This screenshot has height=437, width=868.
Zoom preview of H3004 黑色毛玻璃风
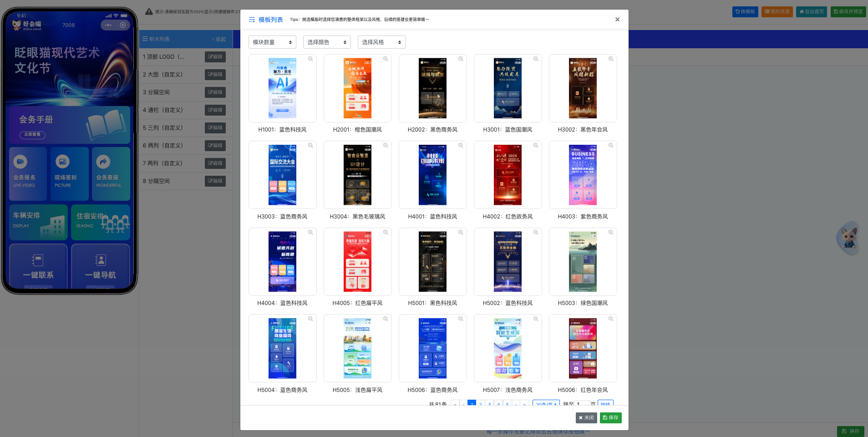tap(386, 146)
